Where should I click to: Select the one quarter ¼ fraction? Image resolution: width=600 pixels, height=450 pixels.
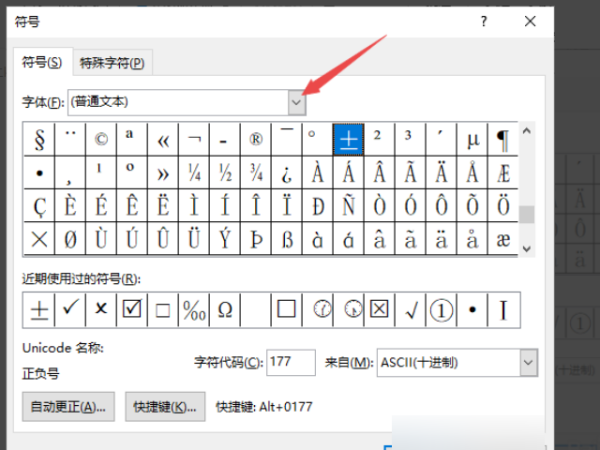click(x=194, y=173)
